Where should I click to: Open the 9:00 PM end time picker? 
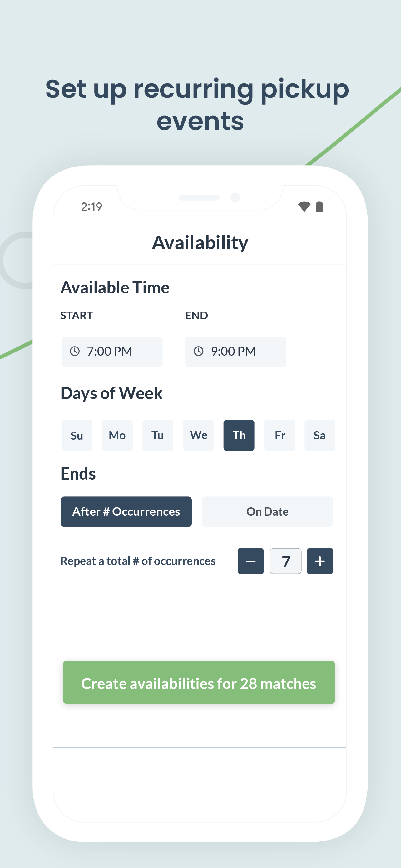236,352
